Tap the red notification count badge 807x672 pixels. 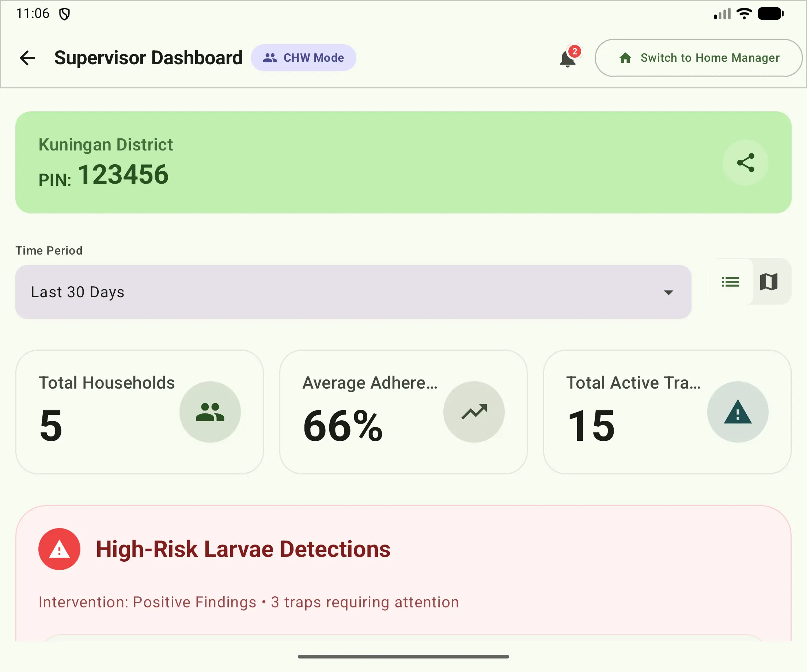(575, 51)
